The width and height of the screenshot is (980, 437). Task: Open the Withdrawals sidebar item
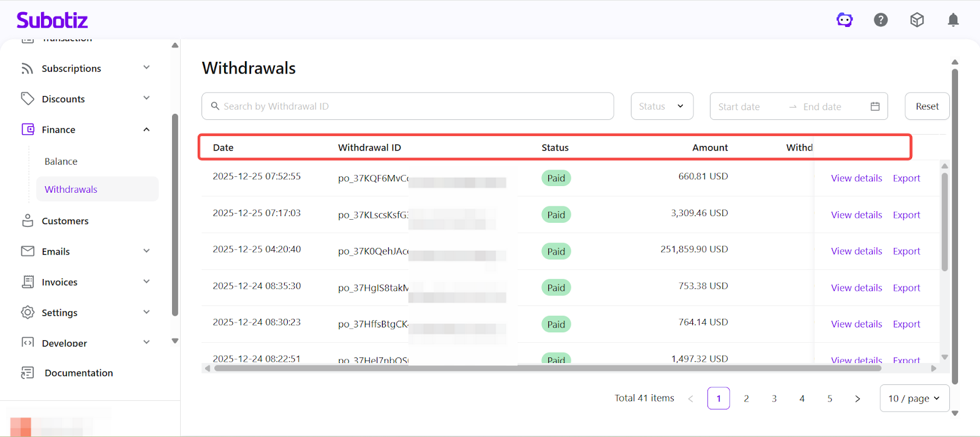[71, 190]
